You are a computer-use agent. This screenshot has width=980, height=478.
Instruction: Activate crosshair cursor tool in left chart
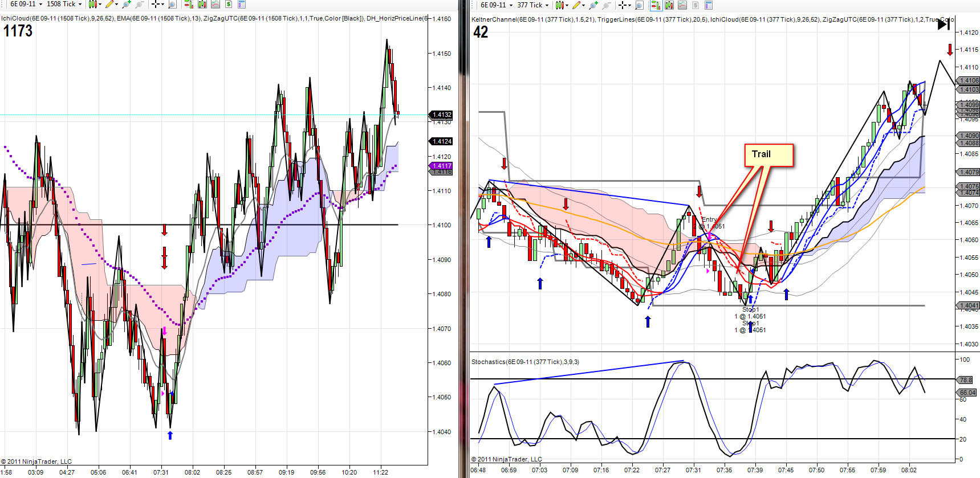[155, 5]
